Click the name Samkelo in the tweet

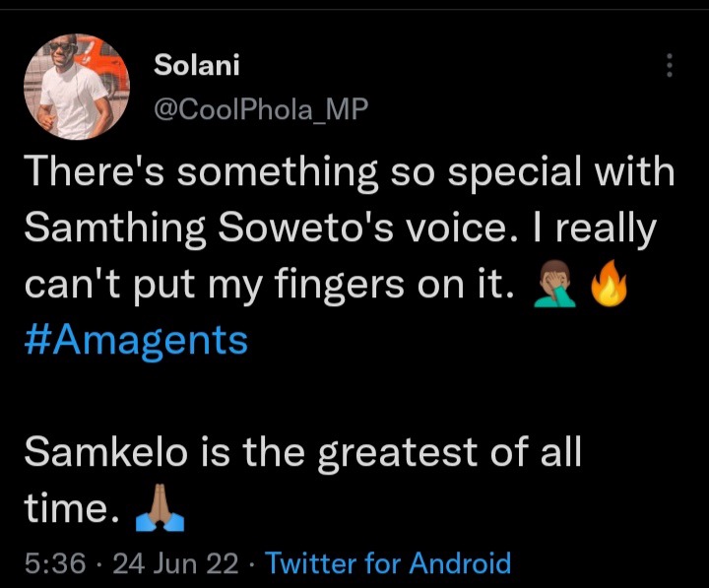coord(105,452)
